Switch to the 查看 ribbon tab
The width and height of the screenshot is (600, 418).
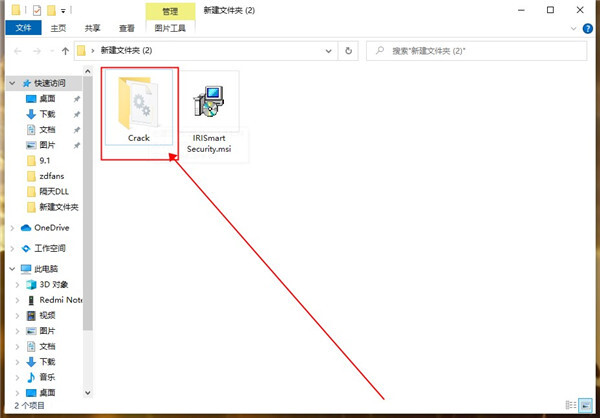pyautogui.click(x=127, y=28)
